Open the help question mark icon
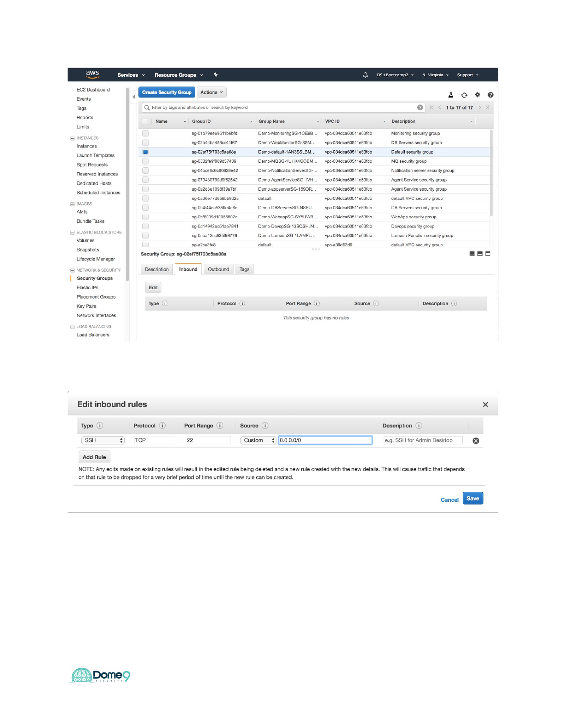Screen dimensions: 563x728 [x=490, y=95]
